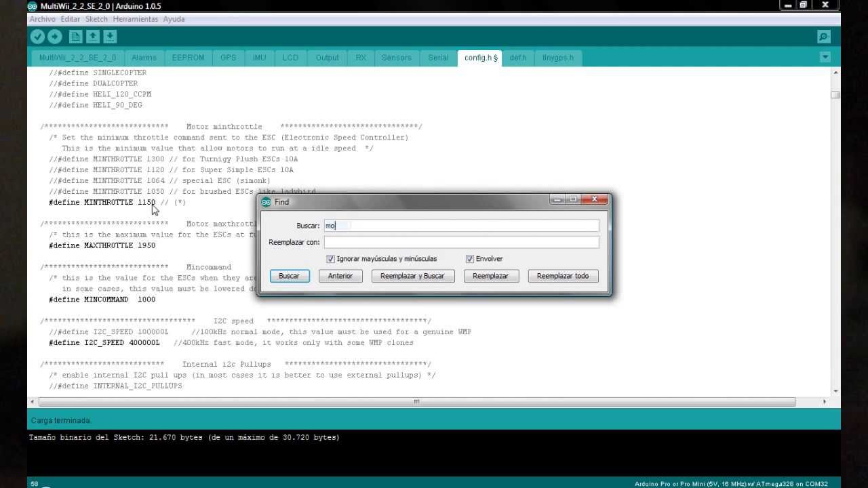Click the '//#define HELI_120_CCPM' line
The height and width of the screenshot is (488, 868).
point(100,94)
